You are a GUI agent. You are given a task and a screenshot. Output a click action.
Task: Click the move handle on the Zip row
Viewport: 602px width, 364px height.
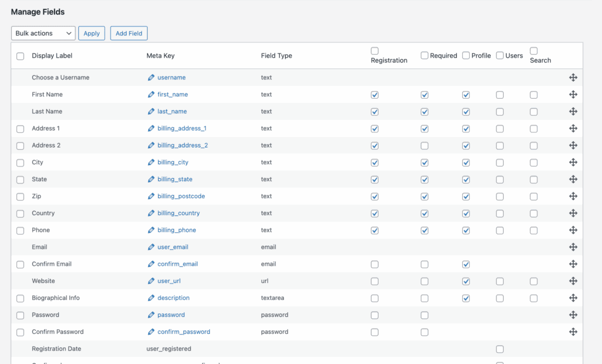[x=573, y=196]
